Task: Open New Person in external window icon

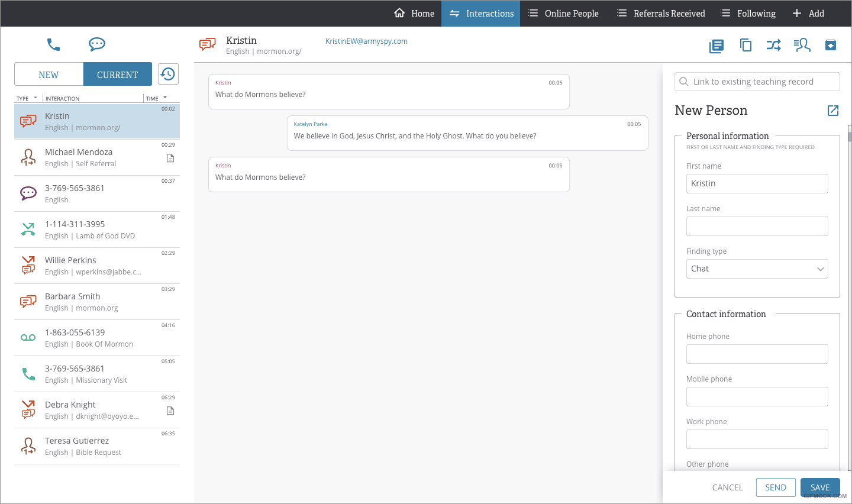Action: (833, 111)
